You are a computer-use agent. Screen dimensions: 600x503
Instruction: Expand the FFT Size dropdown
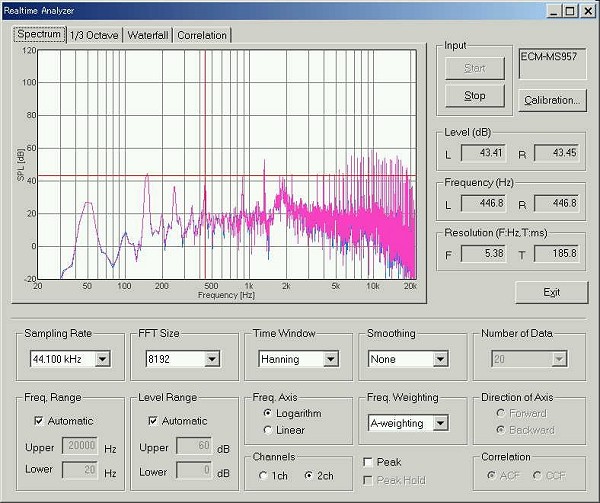click(x=212, y=359)
